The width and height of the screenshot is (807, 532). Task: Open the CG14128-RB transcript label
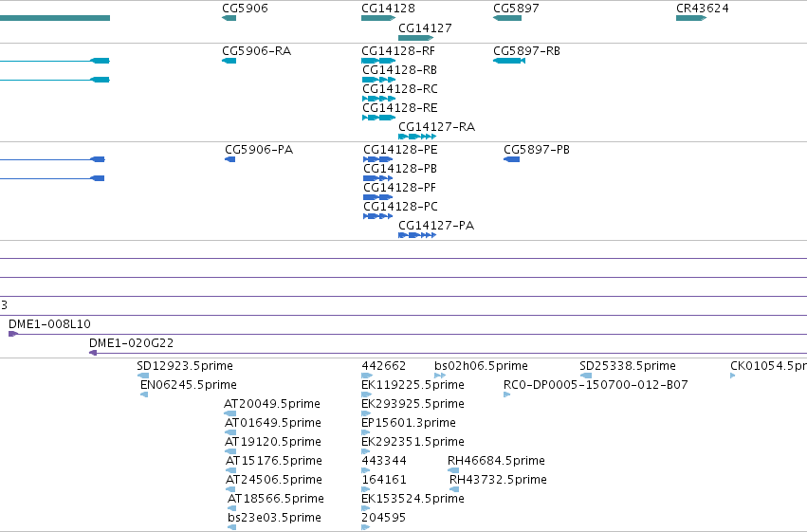tap(399, 70)
